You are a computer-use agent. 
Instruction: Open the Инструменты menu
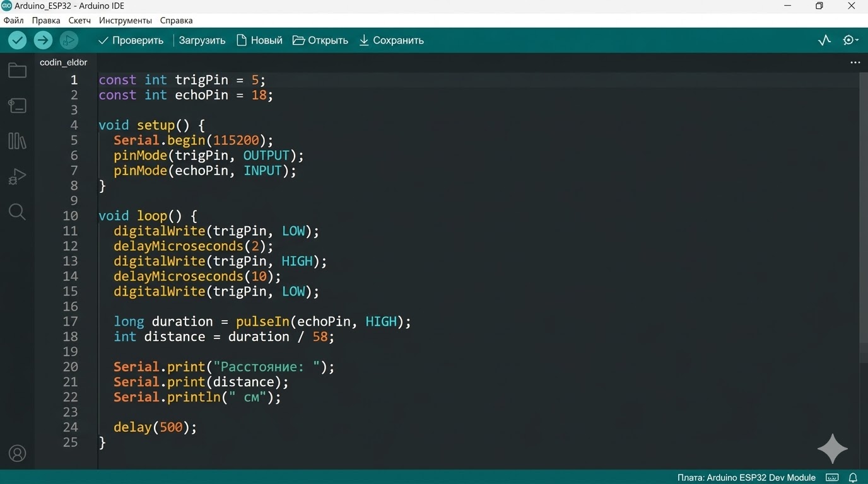[125, 20]
